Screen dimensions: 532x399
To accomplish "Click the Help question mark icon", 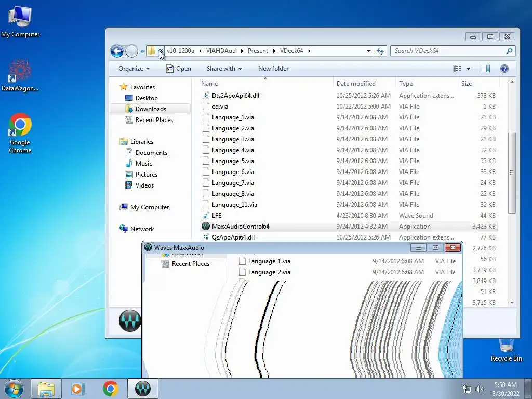I will click(x=504, y=69).
